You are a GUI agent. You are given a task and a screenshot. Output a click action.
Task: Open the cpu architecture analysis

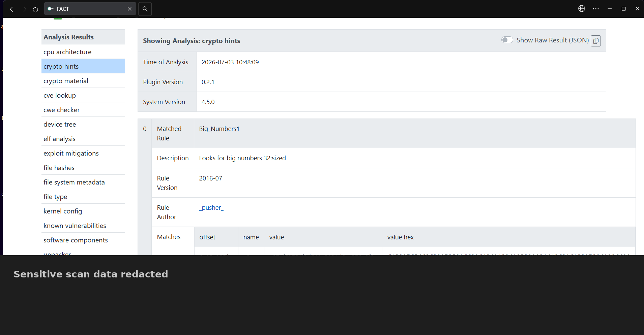(x=83, y=52)
